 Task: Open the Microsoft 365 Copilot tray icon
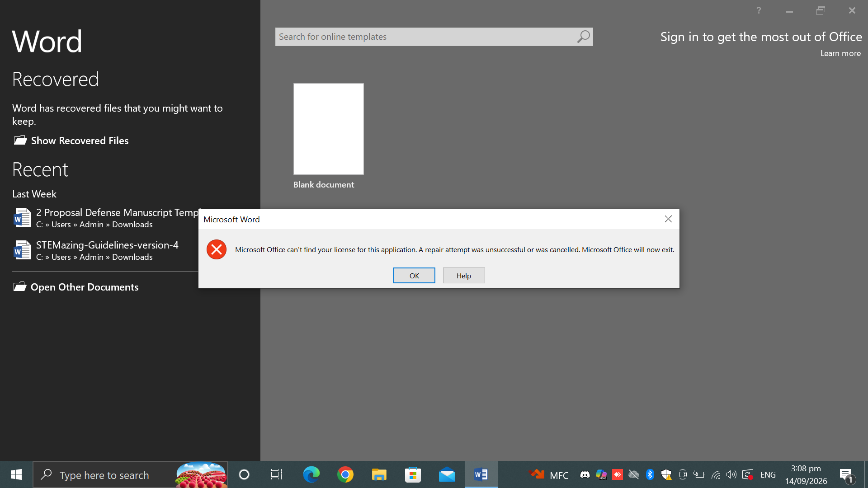[x=601, y=474]
